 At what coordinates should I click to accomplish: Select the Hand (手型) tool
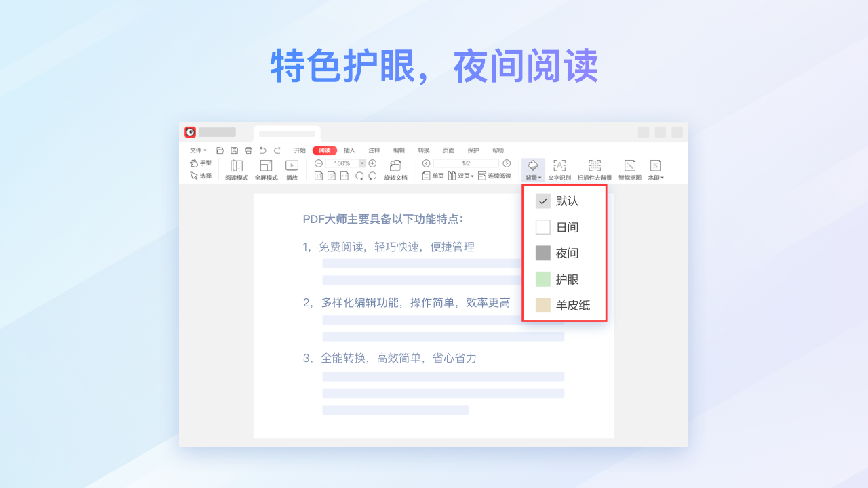(x=201, y=163)
